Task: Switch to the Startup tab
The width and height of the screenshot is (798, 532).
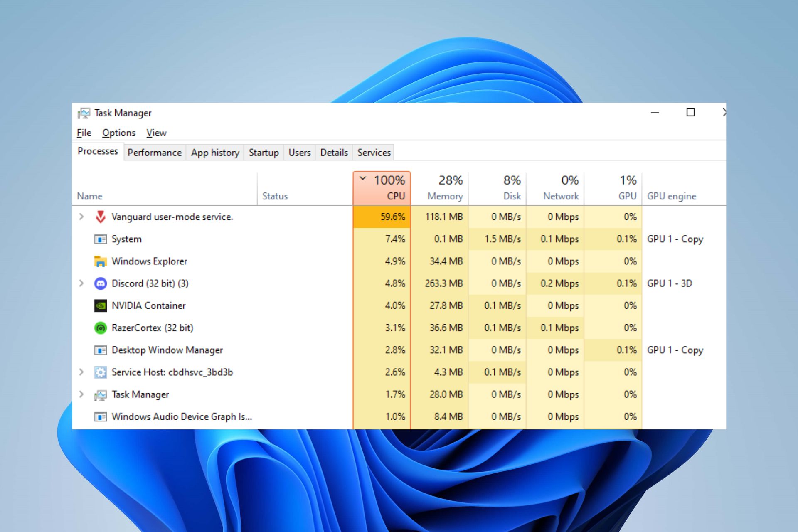Action: tap(264, 152)
